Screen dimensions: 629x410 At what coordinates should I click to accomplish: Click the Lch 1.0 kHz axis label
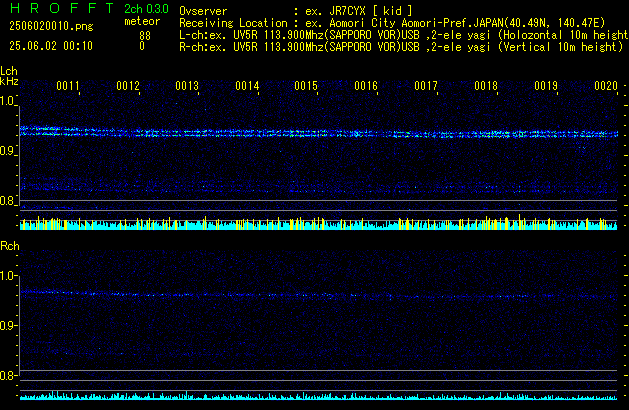tap(7, 101)
